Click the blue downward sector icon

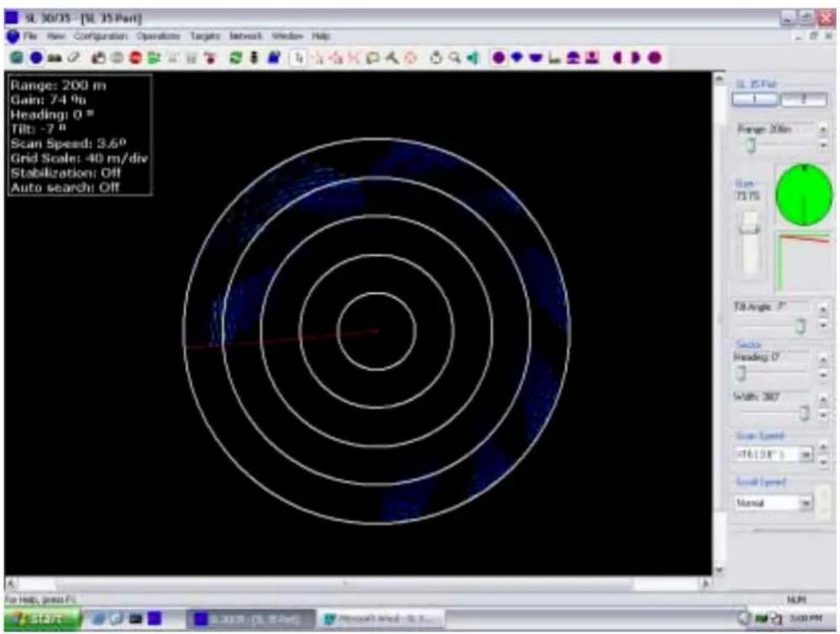point(517,57)
